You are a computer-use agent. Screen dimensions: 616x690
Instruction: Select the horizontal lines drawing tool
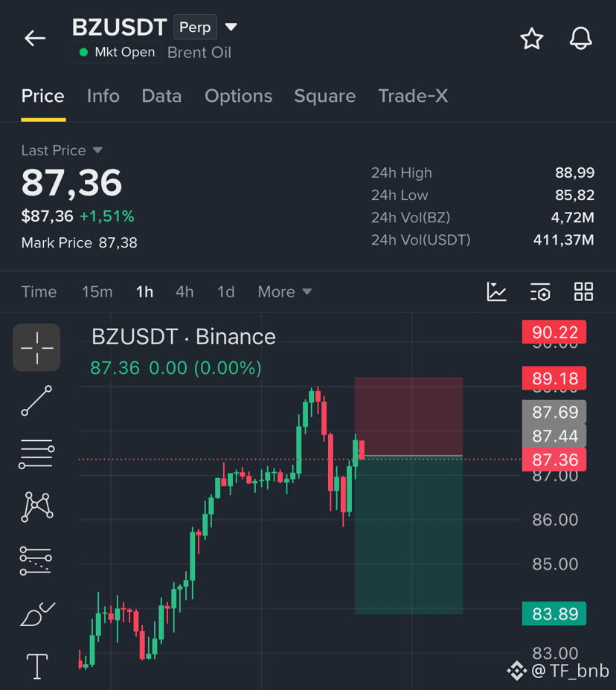[x=36, y=454]
